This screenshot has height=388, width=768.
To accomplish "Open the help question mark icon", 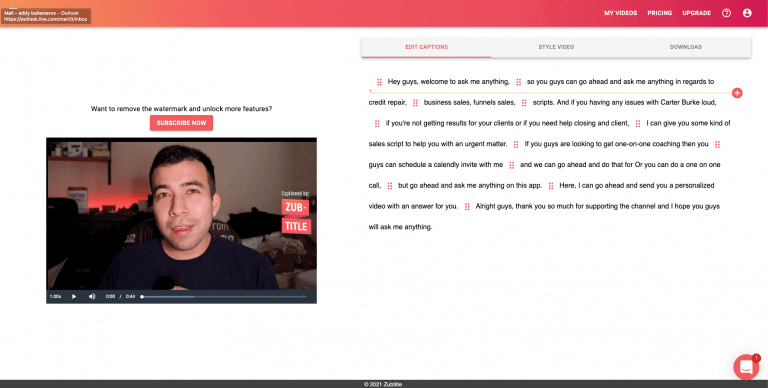I will pyautogui.click(x=726, y=13).
